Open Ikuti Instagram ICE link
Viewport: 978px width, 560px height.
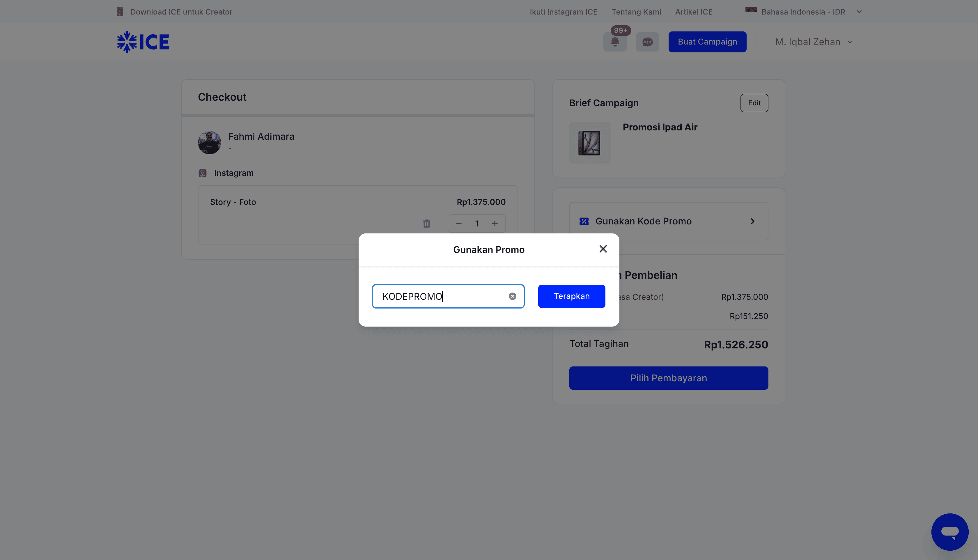[564, 12]
